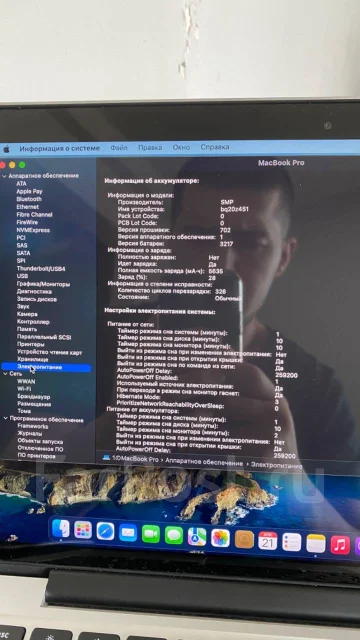Open the Правка menu
Viewport: 360px width, 640px height.
click(x=150, y=147)
